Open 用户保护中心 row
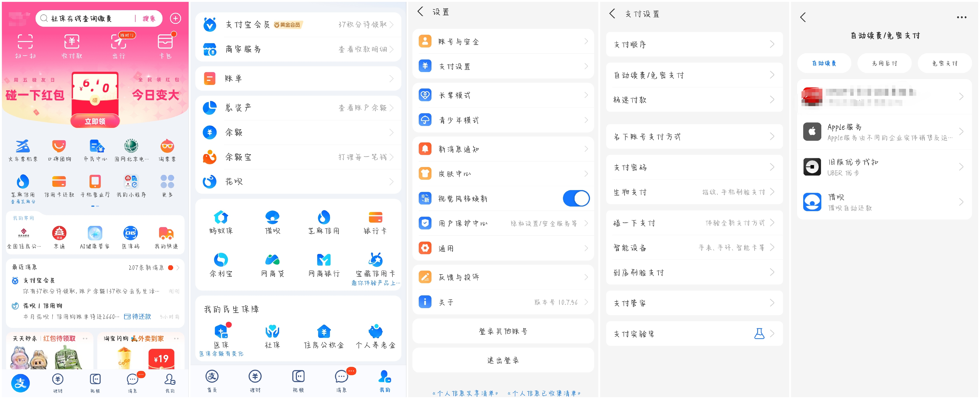Screen dimensions: 980x399 (503, 223)
